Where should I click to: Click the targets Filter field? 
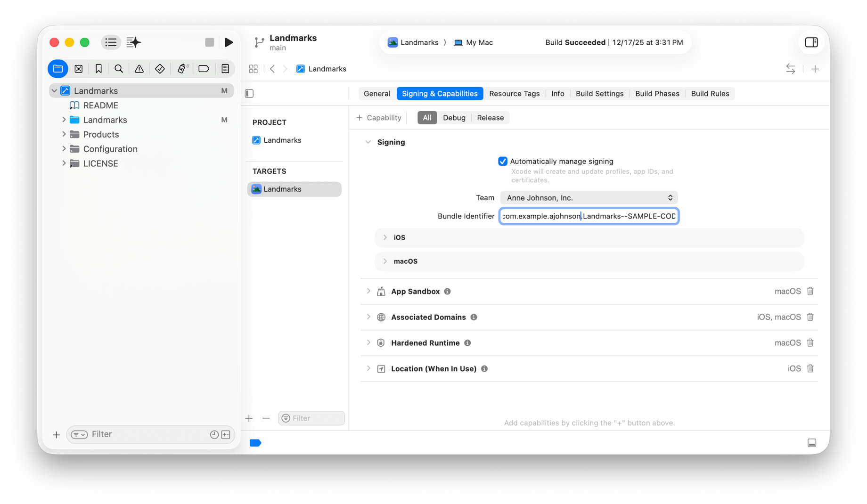pos(311,418)
